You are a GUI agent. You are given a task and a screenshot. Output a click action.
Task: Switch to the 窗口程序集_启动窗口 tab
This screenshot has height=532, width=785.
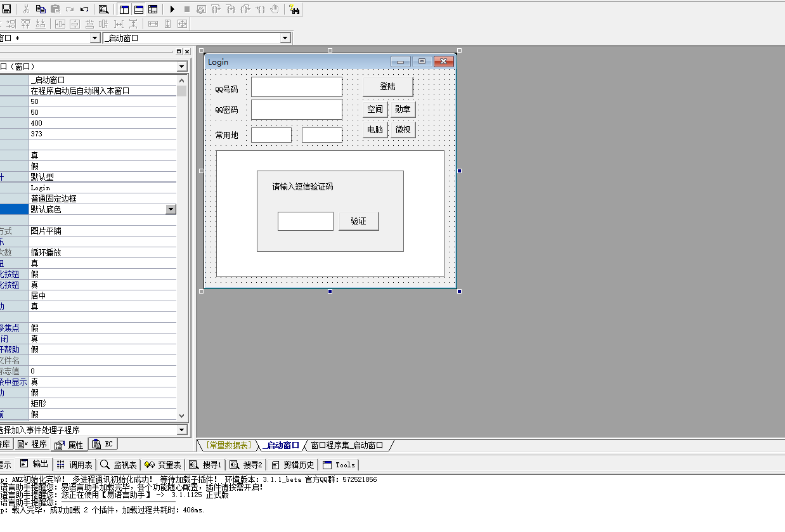tap(347, 445)
